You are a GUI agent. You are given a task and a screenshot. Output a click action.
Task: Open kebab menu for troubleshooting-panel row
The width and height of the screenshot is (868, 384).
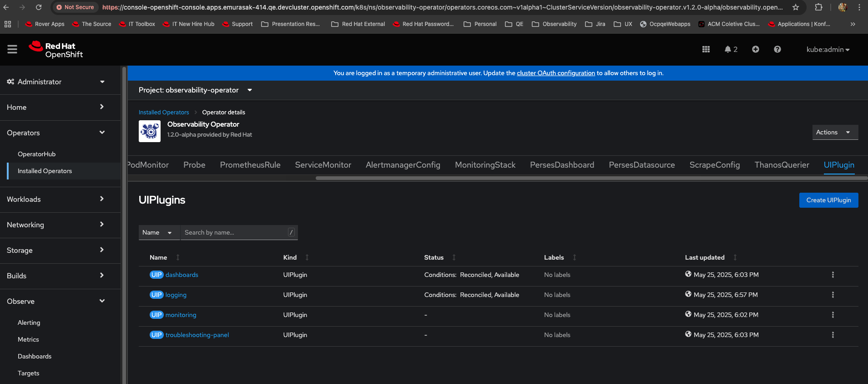[x=833, y=335]
